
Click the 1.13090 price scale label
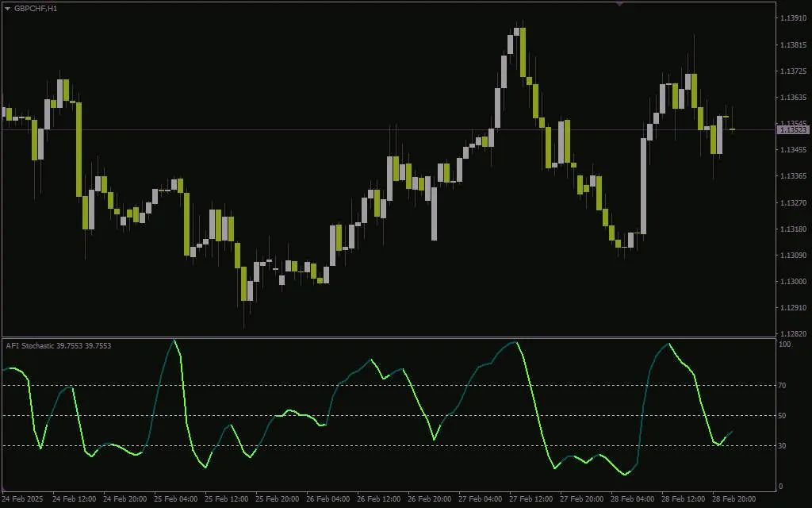[792, 255]
